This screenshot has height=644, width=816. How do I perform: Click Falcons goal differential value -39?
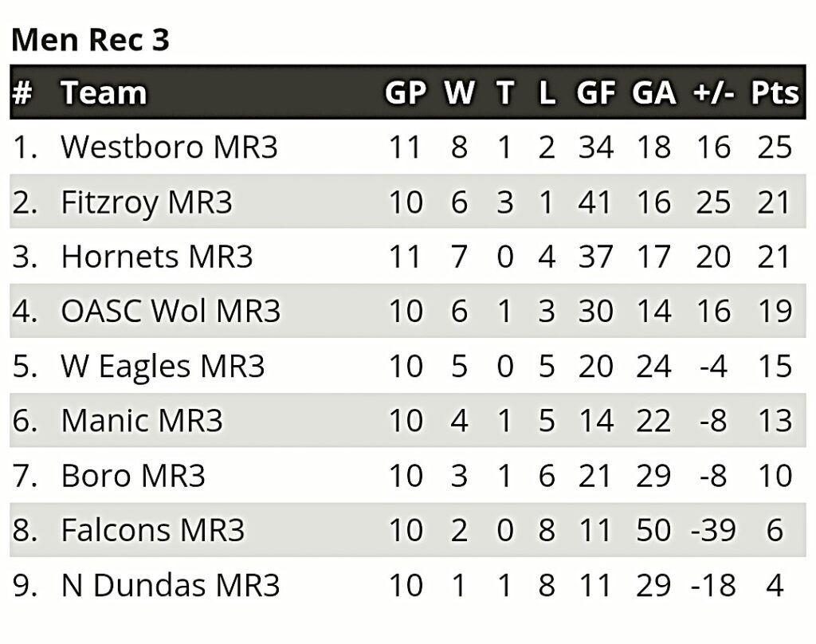pos(713,531)
